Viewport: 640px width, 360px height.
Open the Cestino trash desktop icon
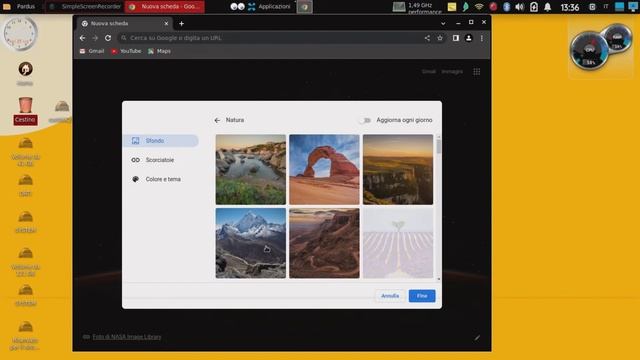coord(25,111)
